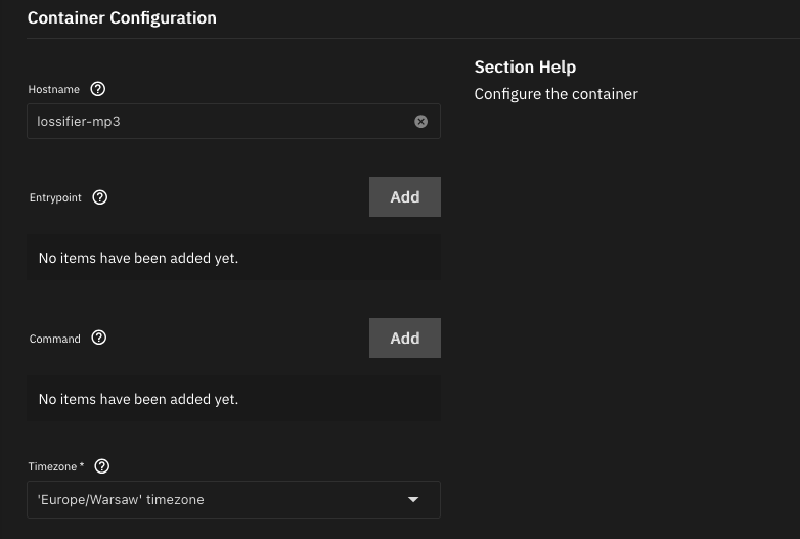Click the empty Entrypoint items list
Screen dimensions: 800x539
coord(233,258)
